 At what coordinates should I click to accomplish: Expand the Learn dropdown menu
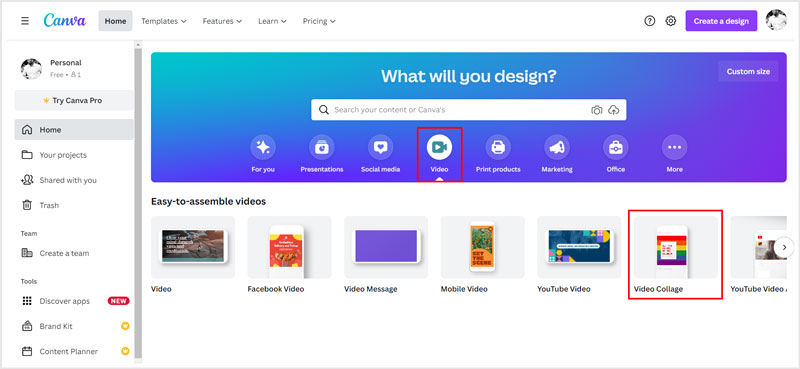(x=272, y=21)
